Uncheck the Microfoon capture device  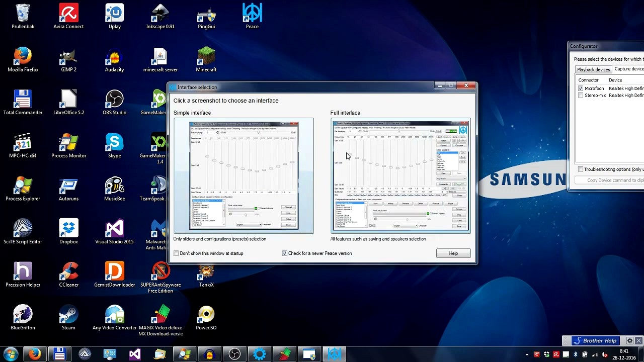coord(581,88)
